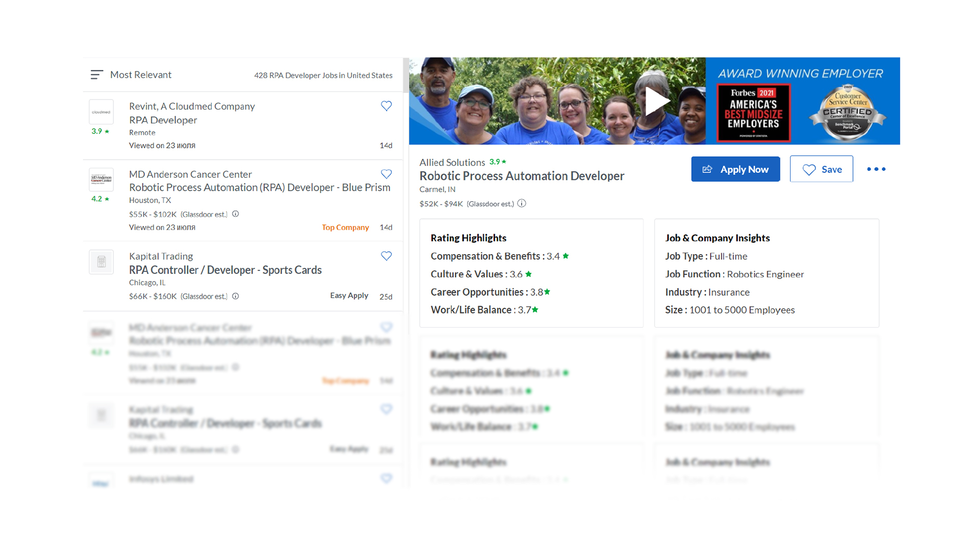
Task: Click the sort lines icon beside Most Relevant
Action: coord(96,74)
